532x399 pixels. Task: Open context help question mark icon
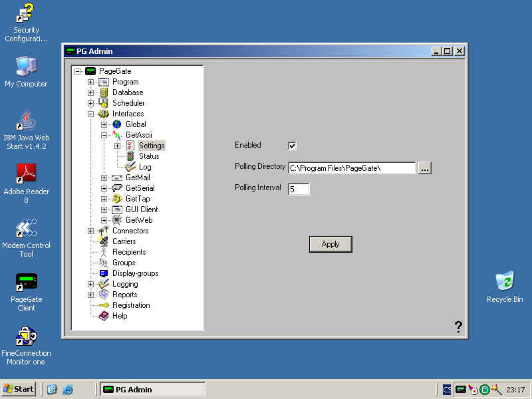click(458, 327)
